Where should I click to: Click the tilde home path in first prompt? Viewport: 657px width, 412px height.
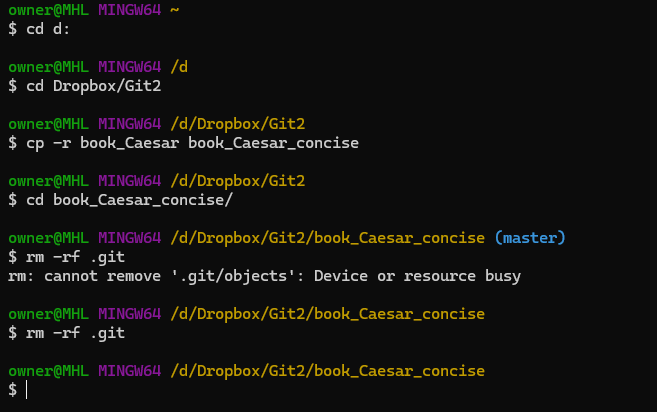[x=174, y=10]
